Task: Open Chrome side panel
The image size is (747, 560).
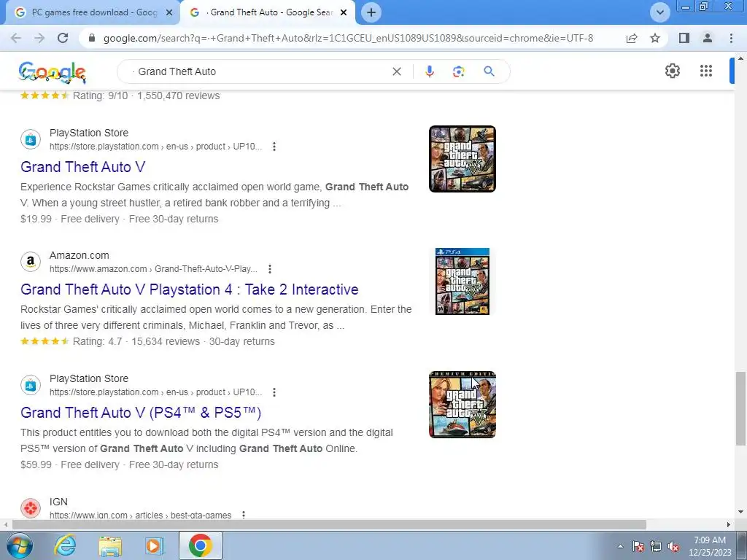Action: coord(684,38)
